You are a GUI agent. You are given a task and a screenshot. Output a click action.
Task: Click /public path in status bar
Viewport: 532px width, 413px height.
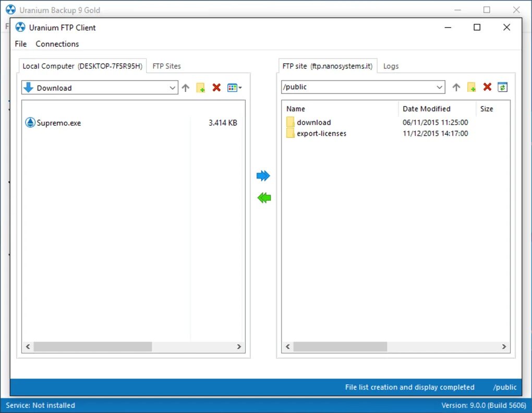pyautogui.click(x=505, y=387)
